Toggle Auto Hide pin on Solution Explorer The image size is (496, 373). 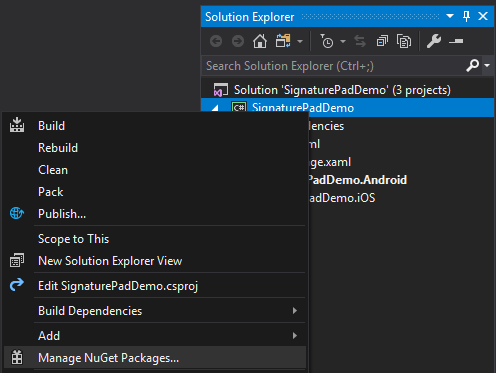pos(466,16)
